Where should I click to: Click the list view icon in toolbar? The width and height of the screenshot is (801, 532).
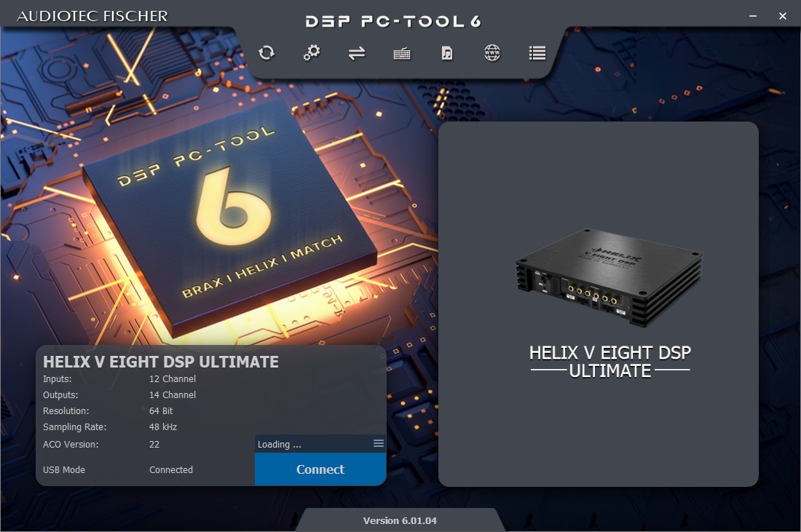click(x=537, y=53)
